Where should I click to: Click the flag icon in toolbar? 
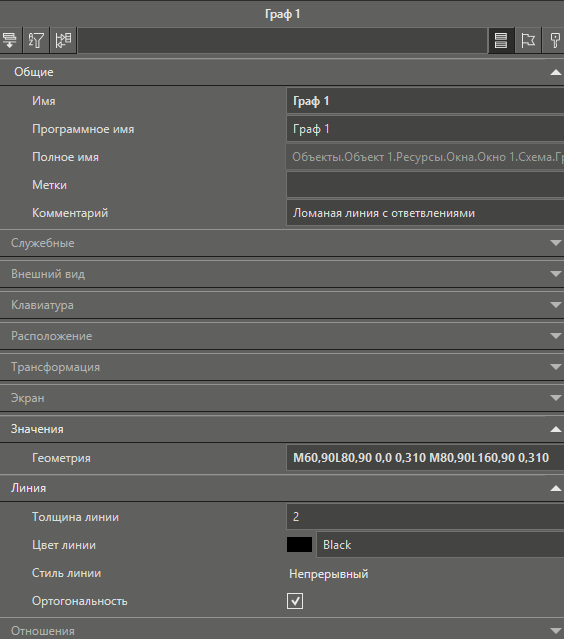point(528,40)
